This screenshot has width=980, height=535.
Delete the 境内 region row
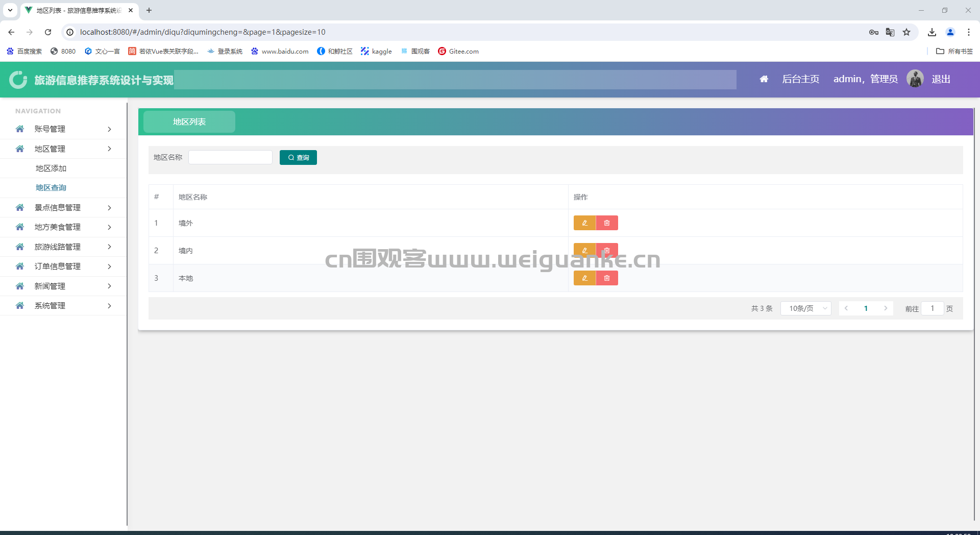(x=607, y=251)
